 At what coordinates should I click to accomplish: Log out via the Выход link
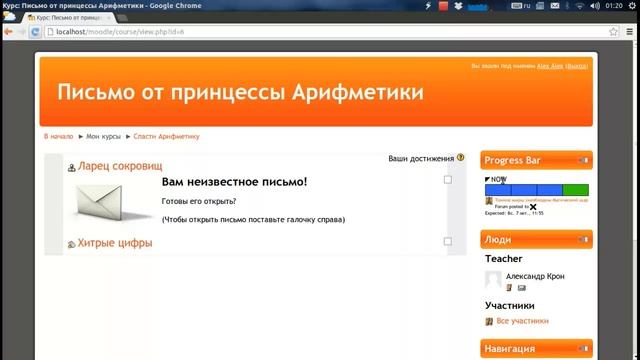577,66
